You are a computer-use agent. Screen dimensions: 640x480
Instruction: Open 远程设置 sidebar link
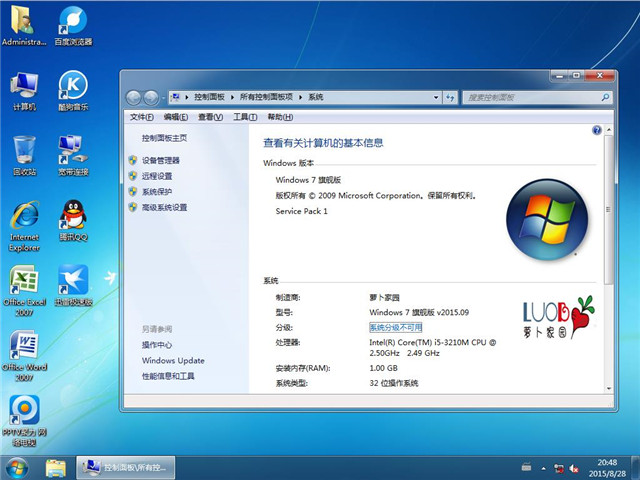pyautogui.click(x=157, y=176)
